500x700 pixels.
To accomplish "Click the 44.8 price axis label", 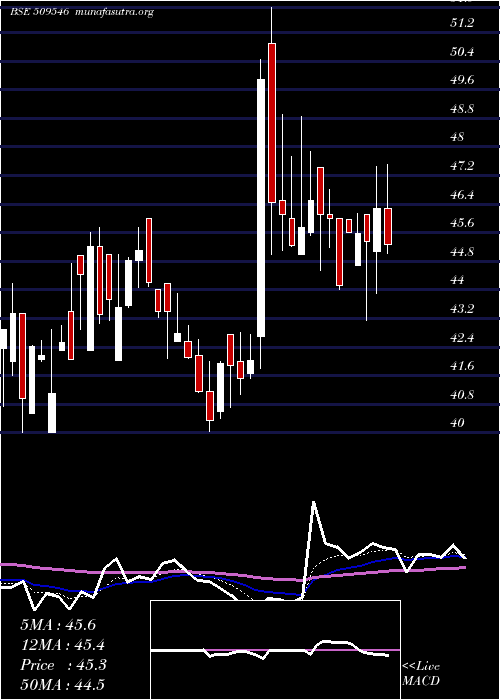I will tap(462, 252).
